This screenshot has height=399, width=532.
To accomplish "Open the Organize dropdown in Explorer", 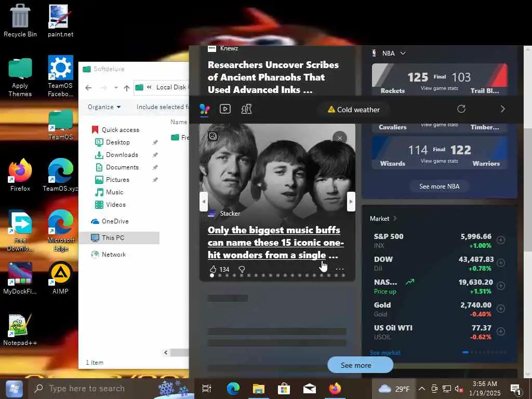I will [104, 107].
